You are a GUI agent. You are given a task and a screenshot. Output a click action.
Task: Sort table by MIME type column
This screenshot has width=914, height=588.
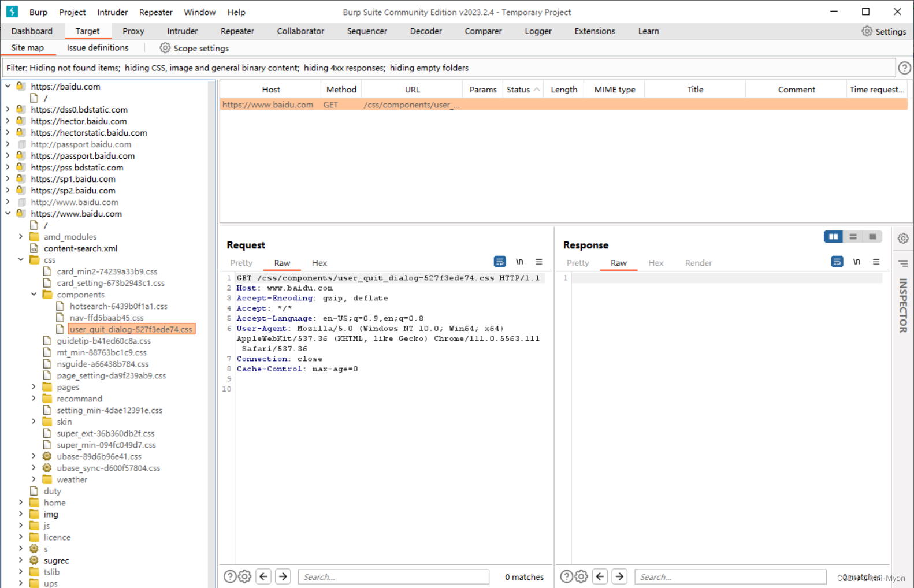point(615,90)
